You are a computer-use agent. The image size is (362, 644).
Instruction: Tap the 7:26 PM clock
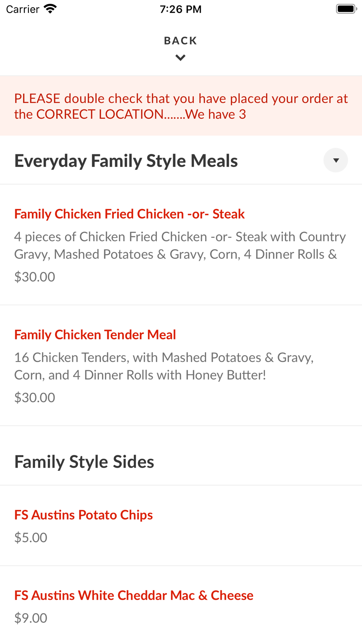tap(181, 9)
